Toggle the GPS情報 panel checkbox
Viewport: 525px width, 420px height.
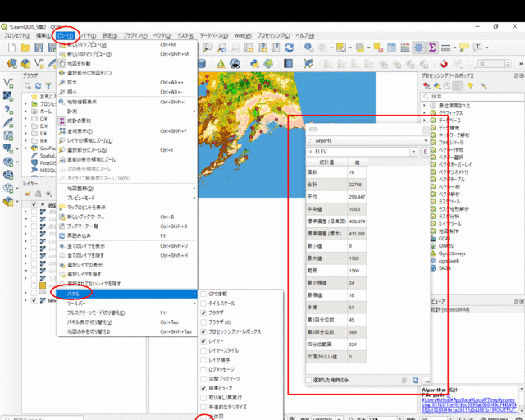point(203,294)
